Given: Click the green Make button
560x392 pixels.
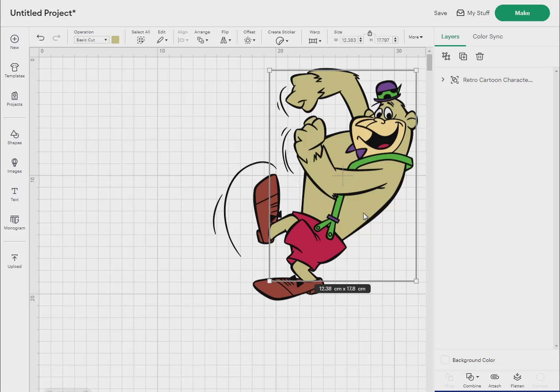Looking at the screenshot, I should pos(522,13).
